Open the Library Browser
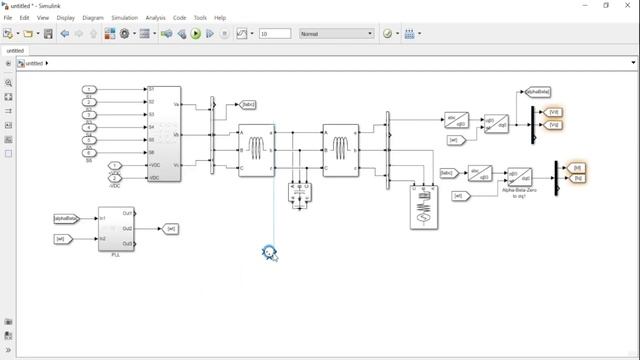640x360 pixels. click(x=110, y=34)
